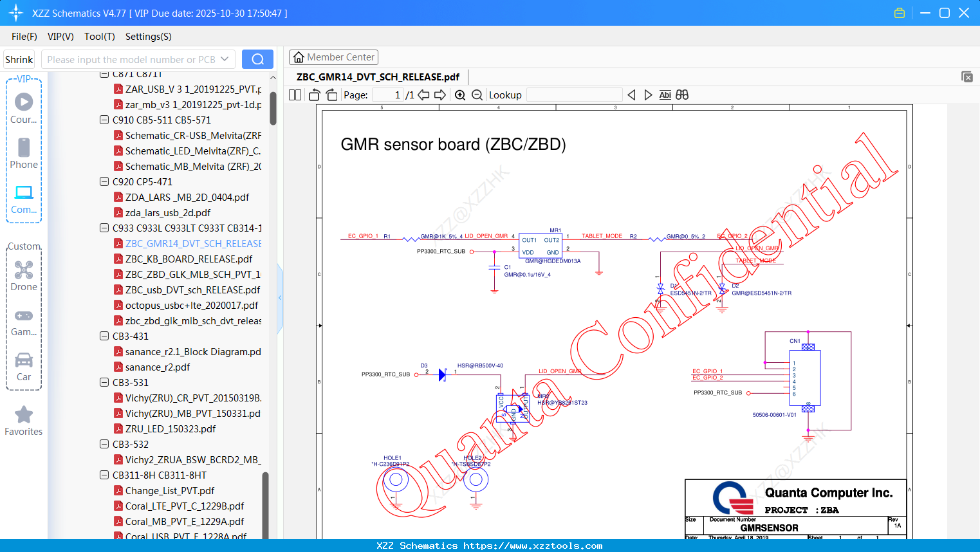Go to previous page arrow
The width and height of the screenshot is (980, 552).
(x=423, y=95)
